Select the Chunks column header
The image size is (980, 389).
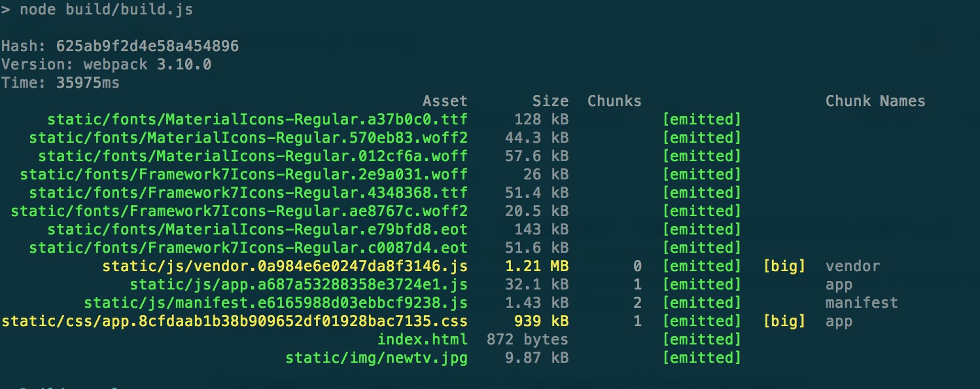[x=614, y=100]
